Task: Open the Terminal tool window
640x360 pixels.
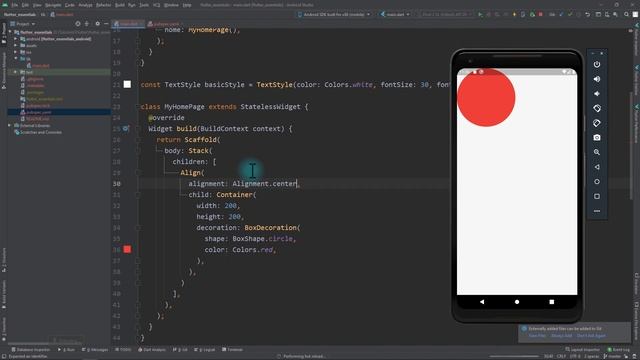Action: (x=232, y=350)
